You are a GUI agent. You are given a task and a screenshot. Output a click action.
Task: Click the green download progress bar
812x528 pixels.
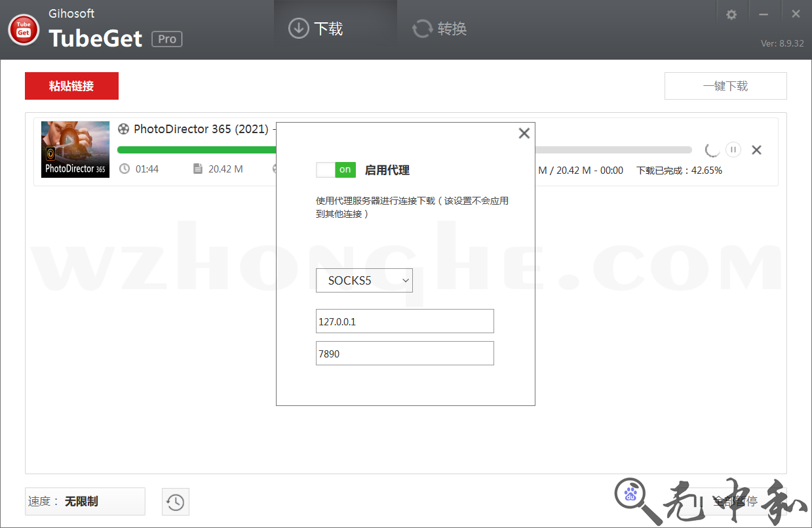pos(197,150)
